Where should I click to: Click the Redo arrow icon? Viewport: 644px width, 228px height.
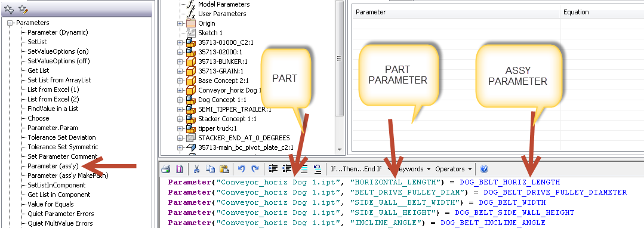pos(255,169)
